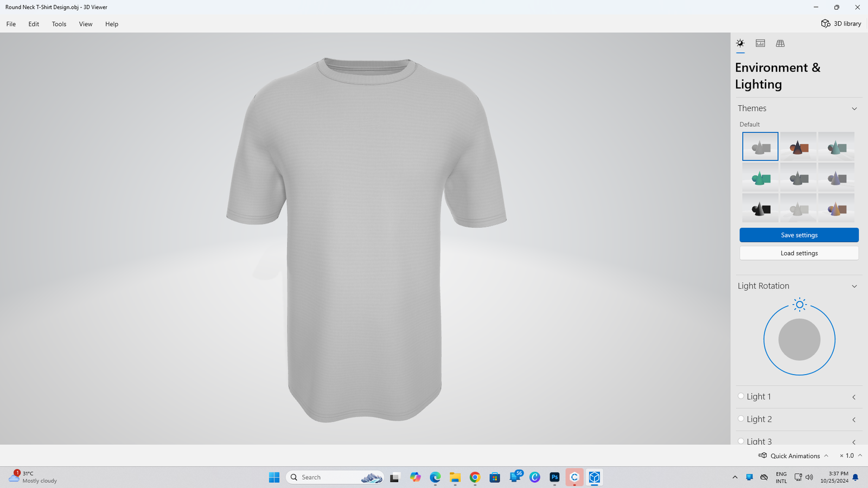Click the Load settings button

click(799, 253)
